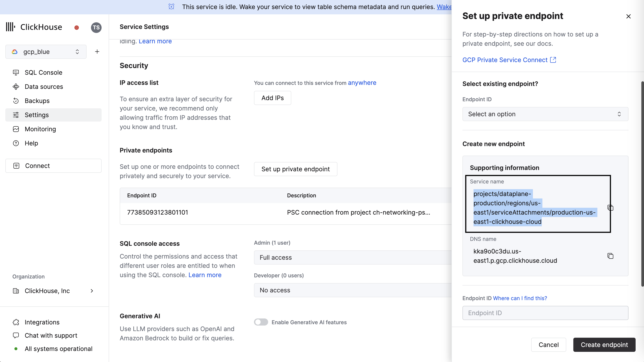Click the side panel vertical scrollbar

pyautogui.click(x=642, y=184)
